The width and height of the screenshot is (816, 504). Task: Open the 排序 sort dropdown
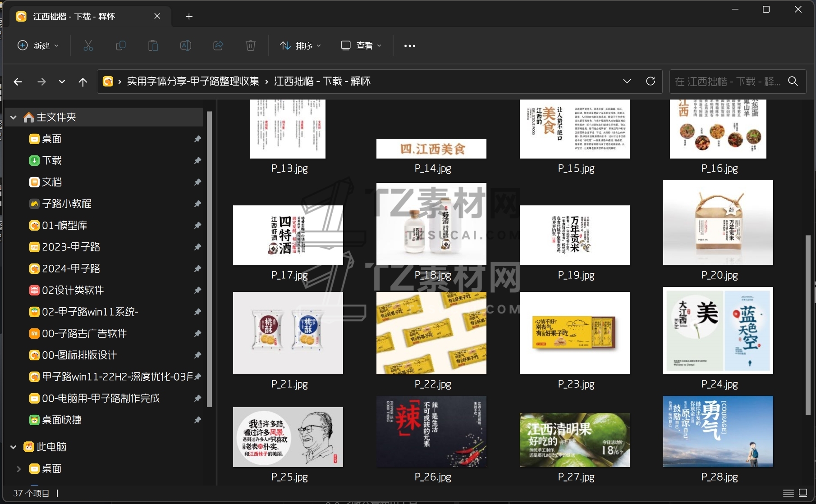tap(300, 45)
